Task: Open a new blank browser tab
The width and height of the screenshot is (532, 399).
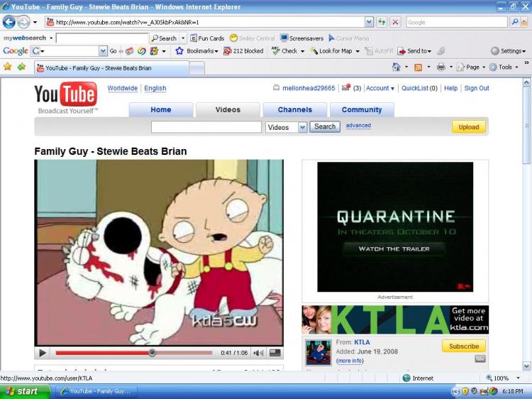Action: click(196, 68)
